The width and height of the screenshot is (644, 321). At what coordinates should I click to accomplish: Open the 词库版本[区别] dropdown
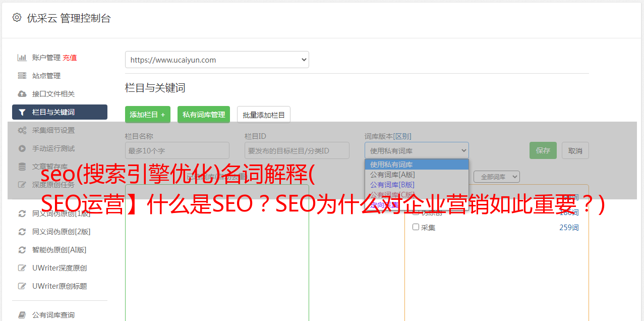pos(417,150)
